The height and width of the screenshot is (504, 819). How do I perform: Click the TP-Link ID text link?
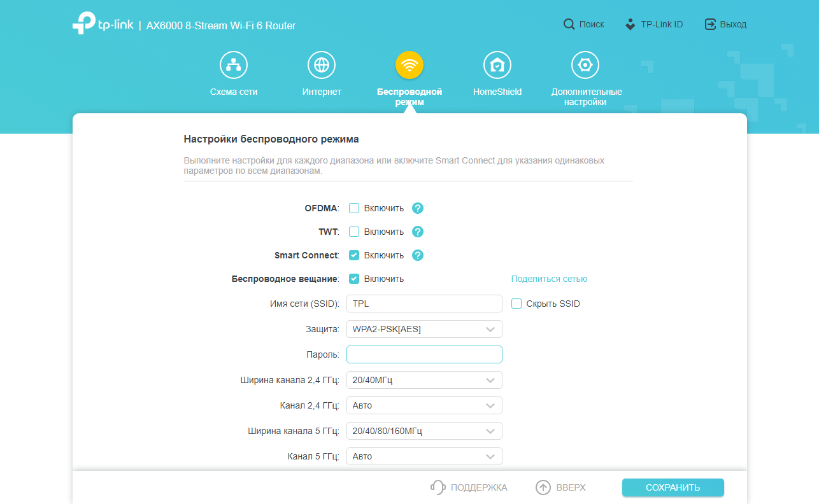tap(662, 24)
